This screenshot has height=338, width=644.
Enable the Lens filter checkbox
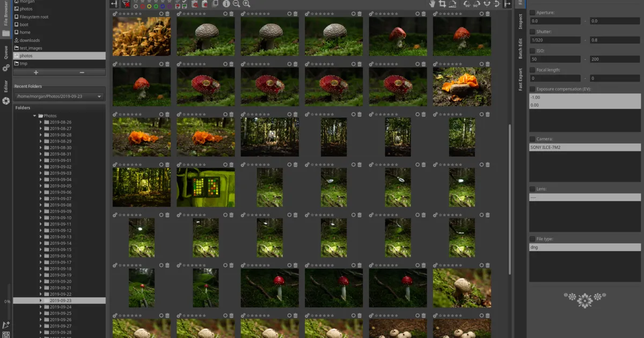tap(532, 189)
